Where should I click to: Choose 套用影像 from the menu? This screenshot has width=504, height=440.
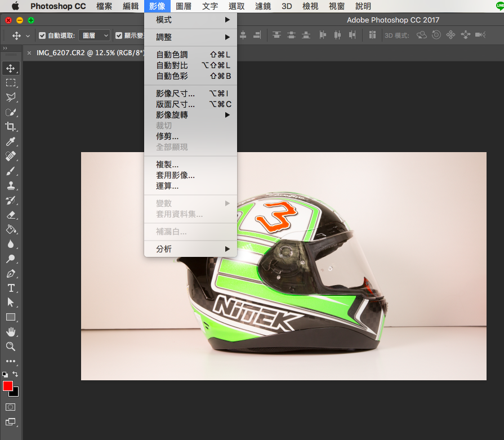pos(190,175)
